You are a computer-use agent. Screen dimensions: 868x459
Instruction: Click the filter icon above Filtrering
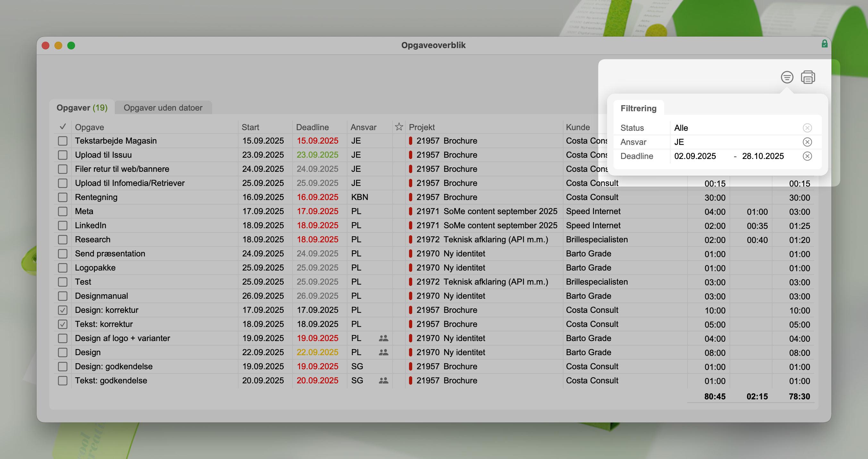click(x=787, y=77)
